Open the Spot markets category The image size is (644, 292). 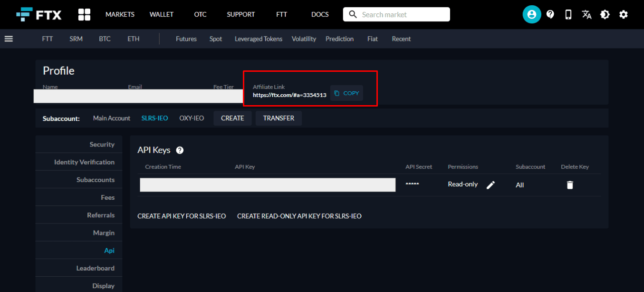pos(216,39)
